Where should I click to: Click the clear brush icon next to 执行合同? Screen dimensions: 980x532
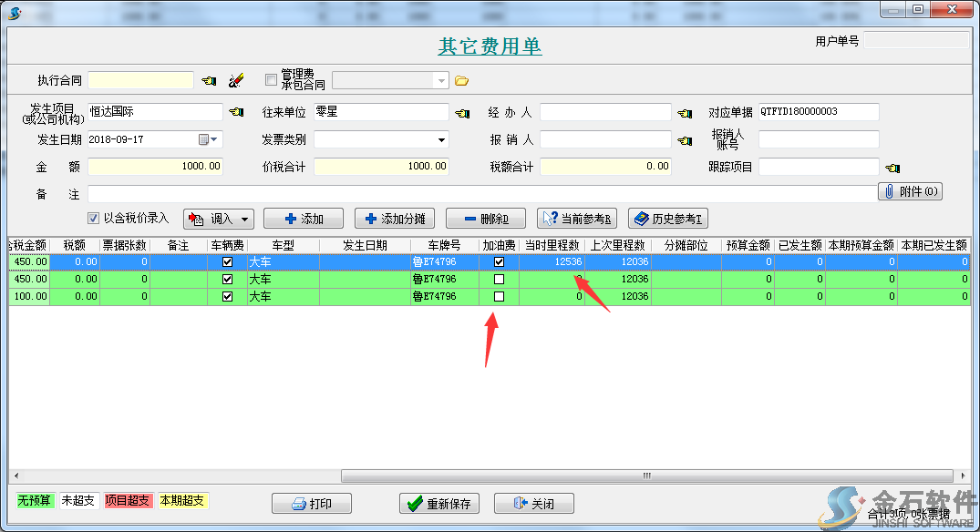pyautogui.click(x=236, y=81)
